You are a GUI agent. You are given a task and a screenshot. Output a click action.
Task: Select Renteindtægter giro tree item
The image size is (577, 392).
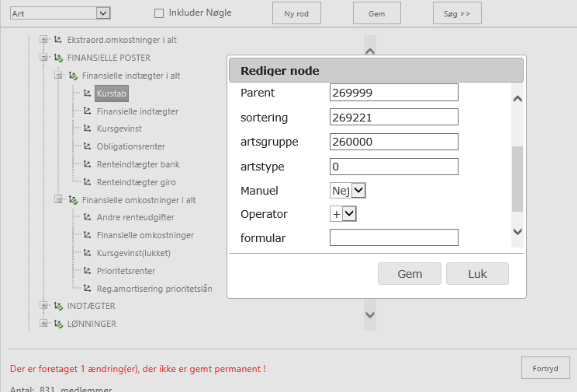(x=136, y=182)
